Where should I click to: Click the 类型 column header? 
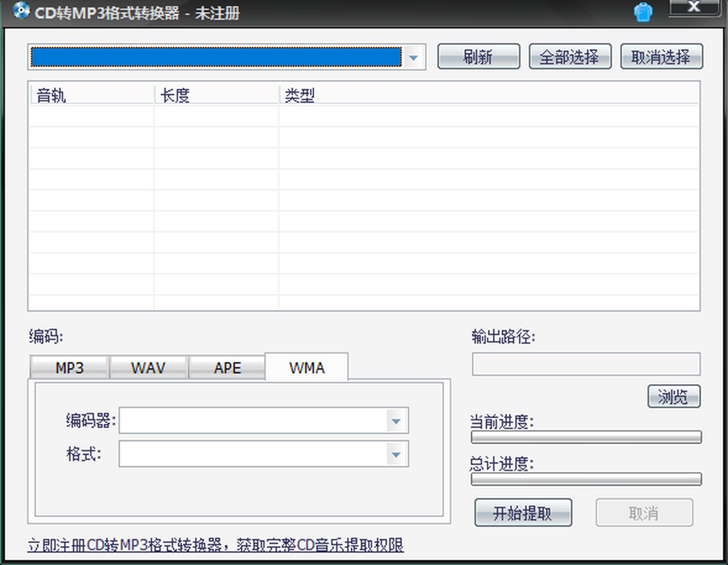[485, 96]
